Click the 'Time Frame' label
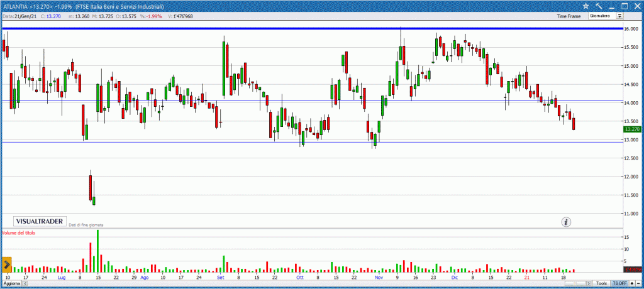This screenshot has width=644, height=289. tap(569, 16)
